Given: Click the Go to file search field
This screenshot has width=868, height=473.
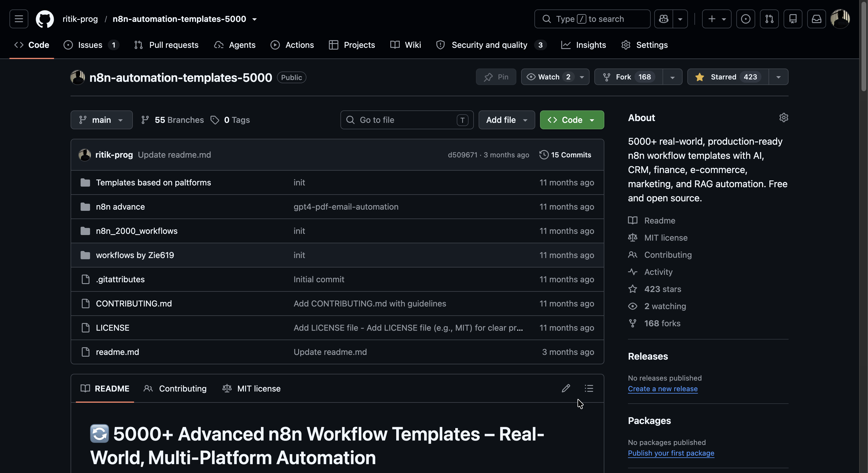Looking at the screenshot, I should click(407, 120).
